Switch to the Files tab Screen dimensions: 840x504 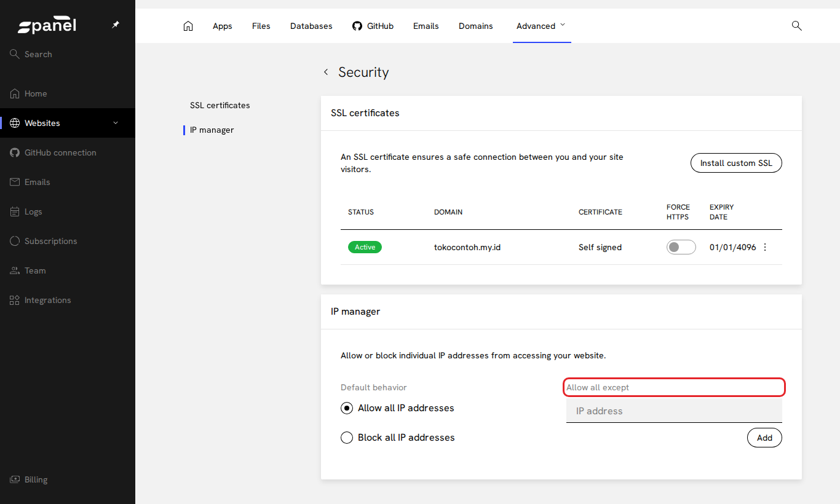[x=261, y=26]
